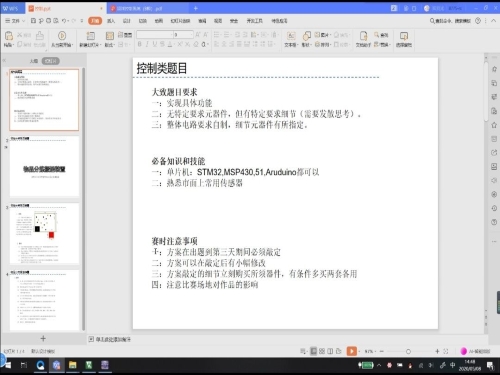
Task: Collapse the ribbon with the chevron arrow
Action: [493, 21]
